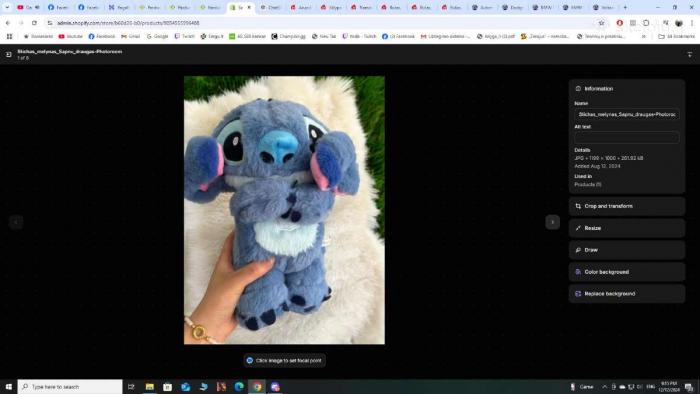
Task: Click the image name input field
Action: click(x=626, y=114)
